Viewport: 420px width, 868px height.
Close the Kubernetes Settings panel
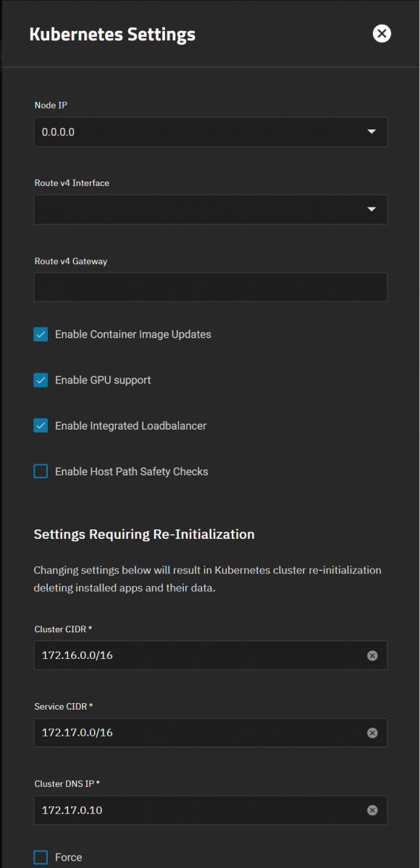click(x=382, y=33)
